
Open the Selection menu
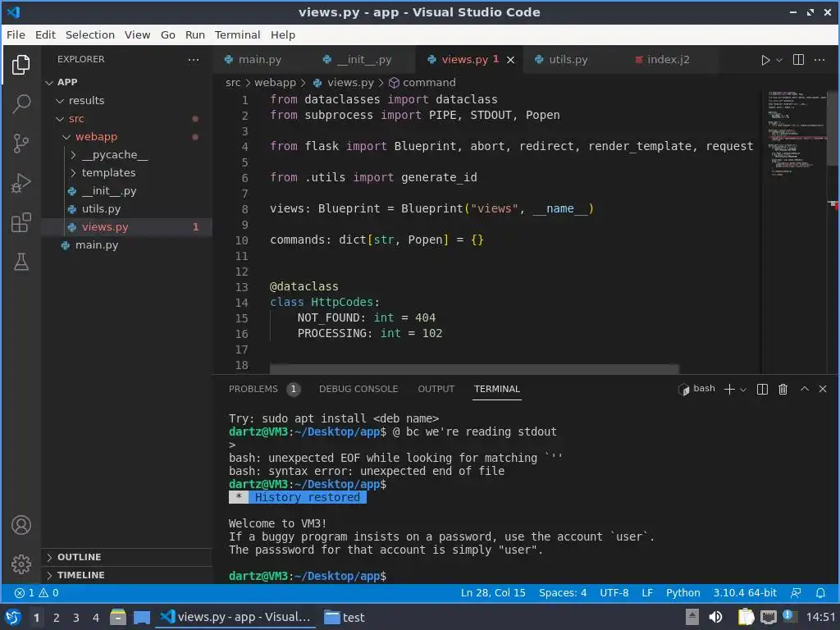click(x=90, y=34)
